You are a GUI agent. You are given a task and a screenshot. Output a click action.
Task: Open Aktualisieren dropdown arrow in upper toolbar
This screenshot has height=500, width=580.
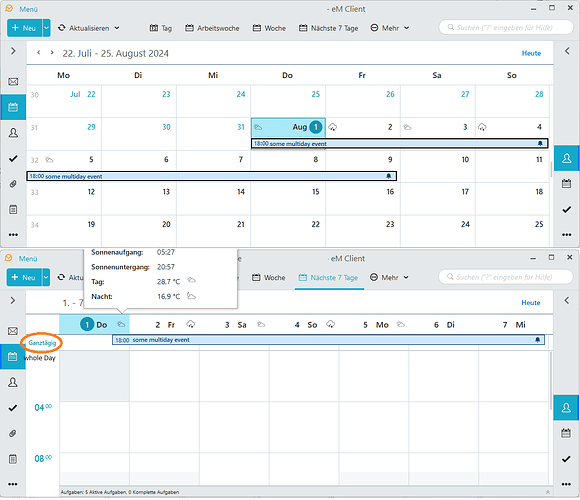117,28
